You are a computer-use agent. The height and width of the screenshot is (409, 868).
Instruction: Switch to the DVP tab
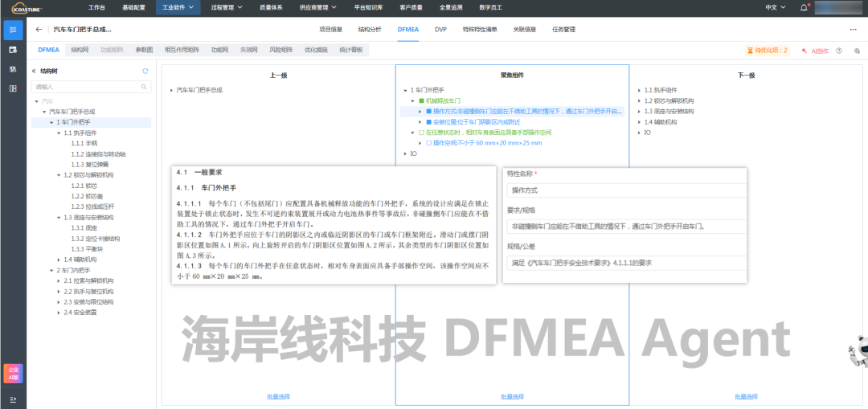pos(440,29)
